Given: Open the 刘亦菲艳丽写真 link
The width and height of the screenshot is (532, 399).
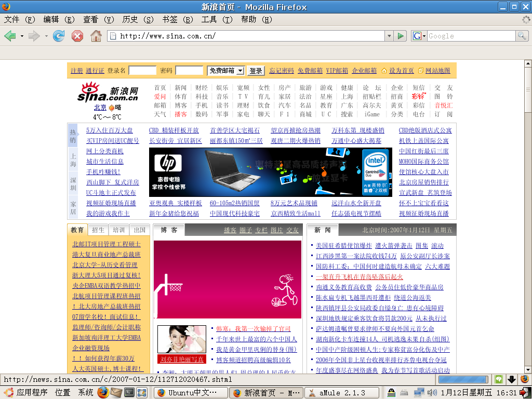Looking at the screenshot, I should click(182, 359).
